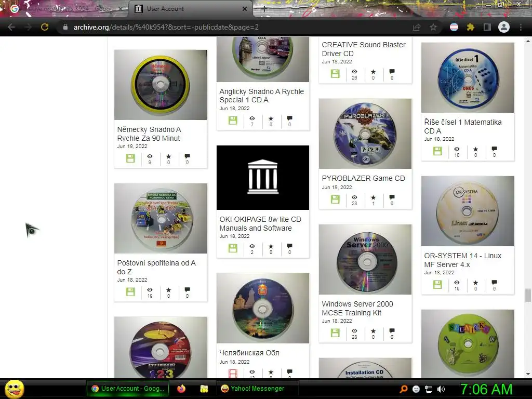The image size is (532, 399).
Task: Reviews bubble of OKI OKIPAGE item
Action: click(x=289, y=246)
